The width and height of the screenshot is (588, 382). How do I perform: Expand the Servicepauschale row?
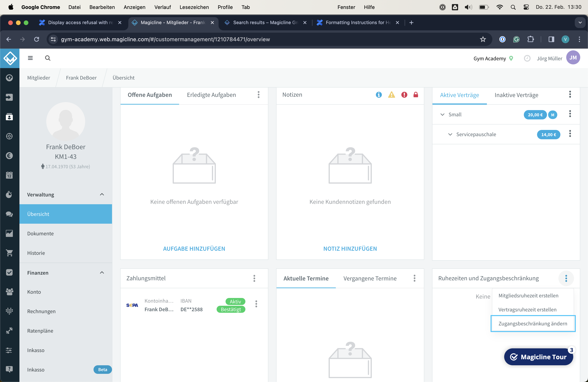tap(450, 134)
